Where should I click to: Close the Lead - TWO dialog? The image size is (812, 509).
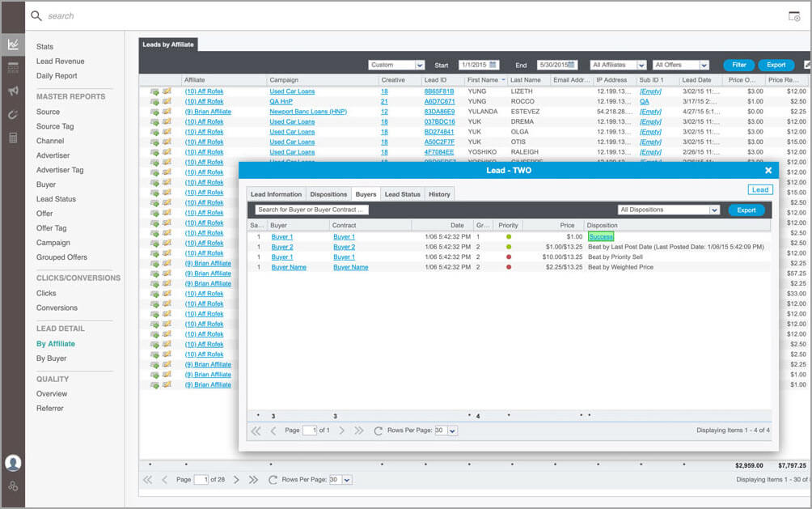click(x=768, y=171)
